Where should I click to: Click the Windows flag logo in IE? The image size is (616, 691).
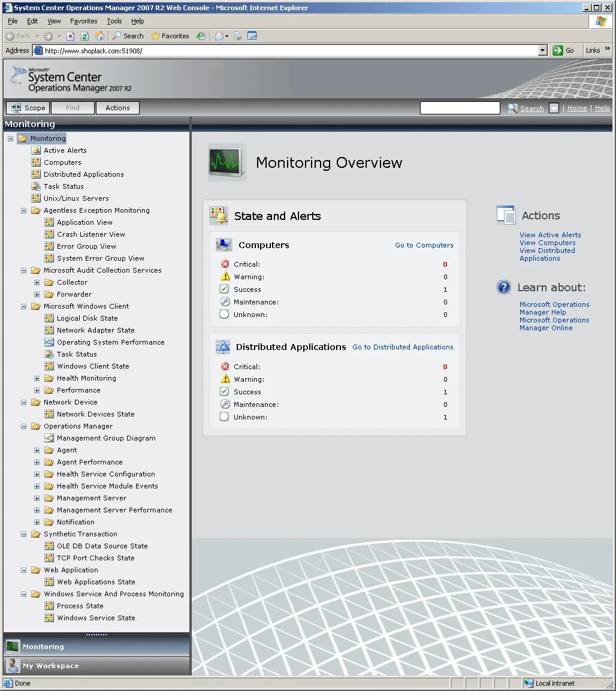click(600, 21)
